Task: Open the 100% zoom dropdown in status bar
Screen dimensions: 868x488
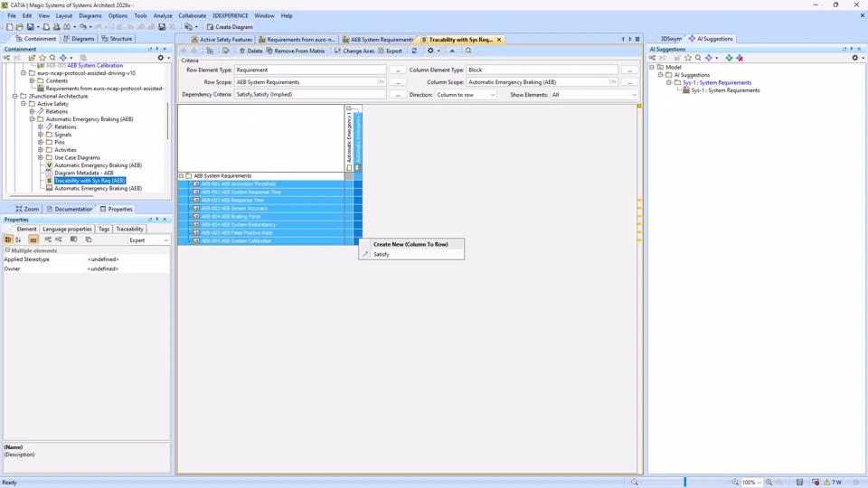Action: (751, 483)
